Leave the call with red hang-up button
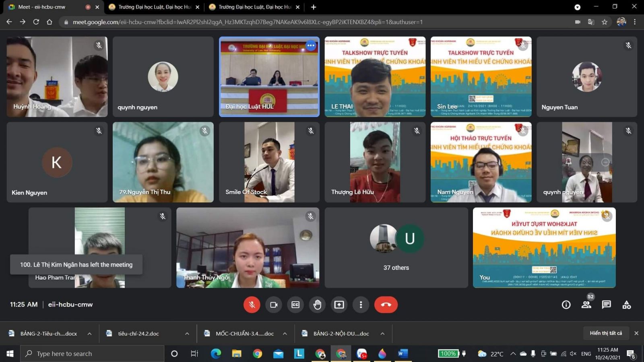This screenshot has width=644, height=362. pyautogui.click(x=386, y=305)
